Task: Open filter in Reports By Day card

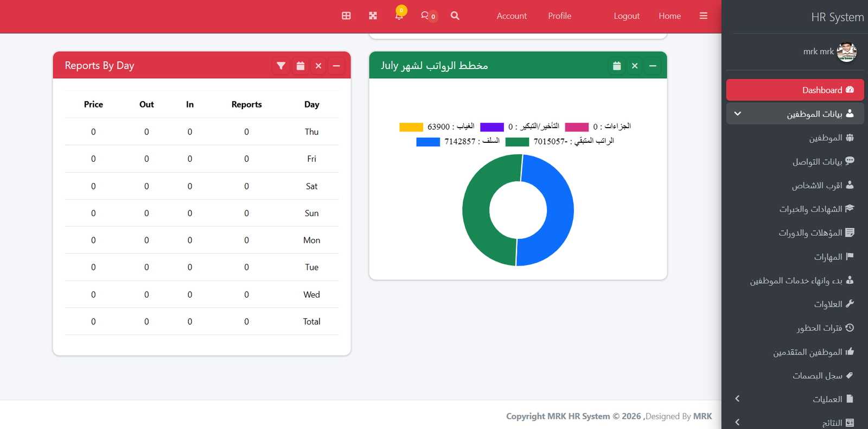Action: (281, 66)
